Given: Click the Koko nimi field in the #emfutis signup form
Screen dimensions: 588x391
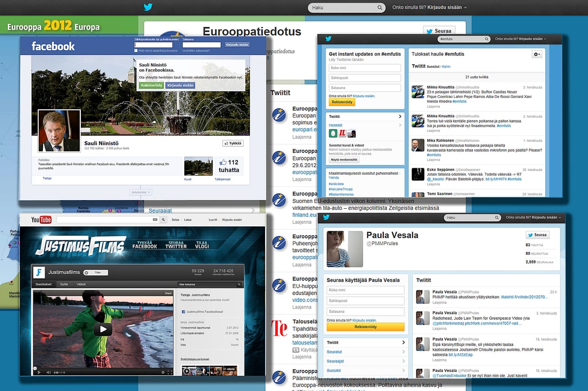Looking at the screenshot, I should 365,68.
